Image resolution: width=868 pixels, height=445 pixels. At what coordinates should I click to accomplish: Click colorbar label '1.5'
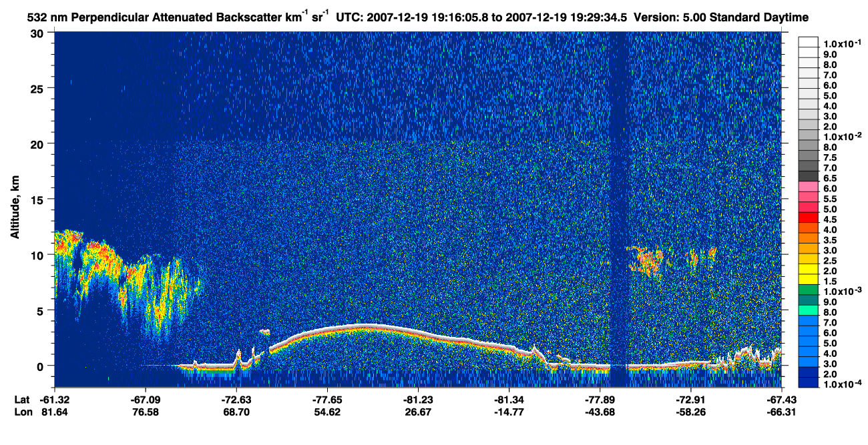pyautogui.click(x=831, y=282)
